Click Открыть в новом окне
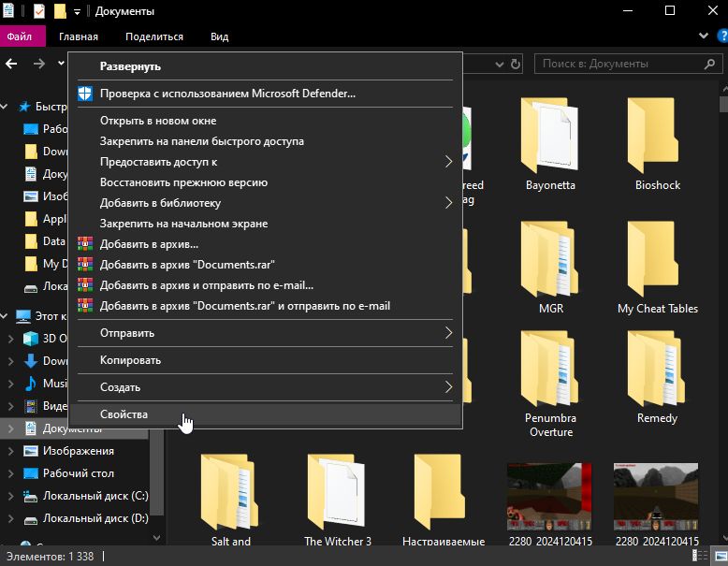728x566 pixels. [265, 121]
